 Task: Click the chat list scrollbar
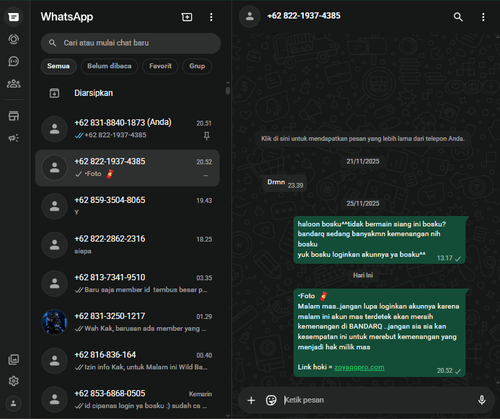[x=228, y=90]
